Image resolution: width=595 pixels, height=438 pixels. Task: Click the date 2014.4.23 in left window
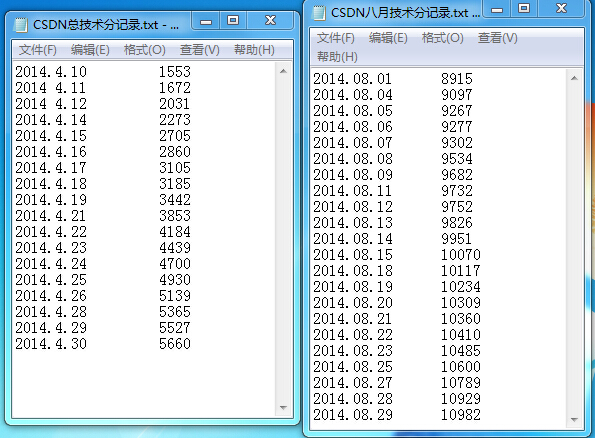click(51, 247)
